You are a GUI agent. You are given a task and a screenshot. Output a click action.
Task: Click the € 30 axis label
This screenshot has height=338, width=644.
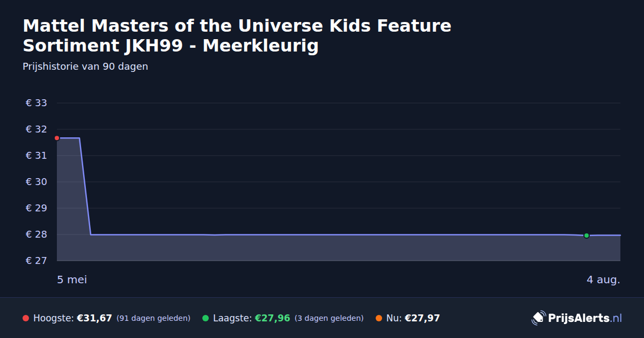[36, 182]
